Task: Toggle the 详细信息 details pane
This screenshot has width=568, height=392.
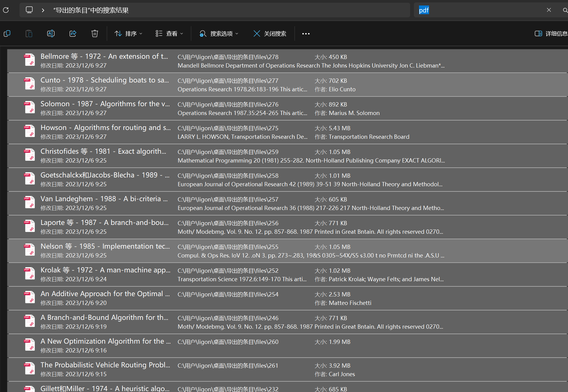Action: [x=551, y=33]
